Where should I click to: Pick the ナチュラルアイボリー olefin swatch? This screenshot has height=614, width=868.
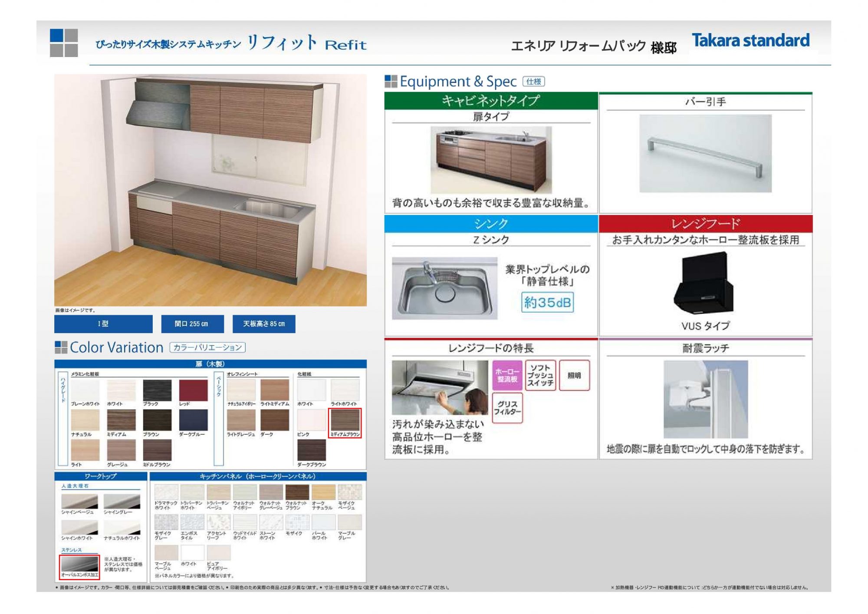[x=241, y=390]
